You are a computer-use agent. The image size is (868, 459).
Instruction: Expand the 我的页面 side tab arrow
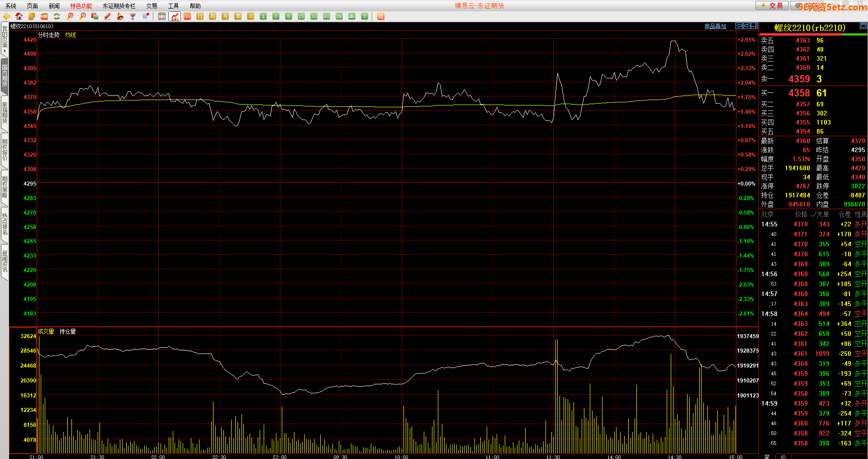pyautogui.click(x=5, y=51)
